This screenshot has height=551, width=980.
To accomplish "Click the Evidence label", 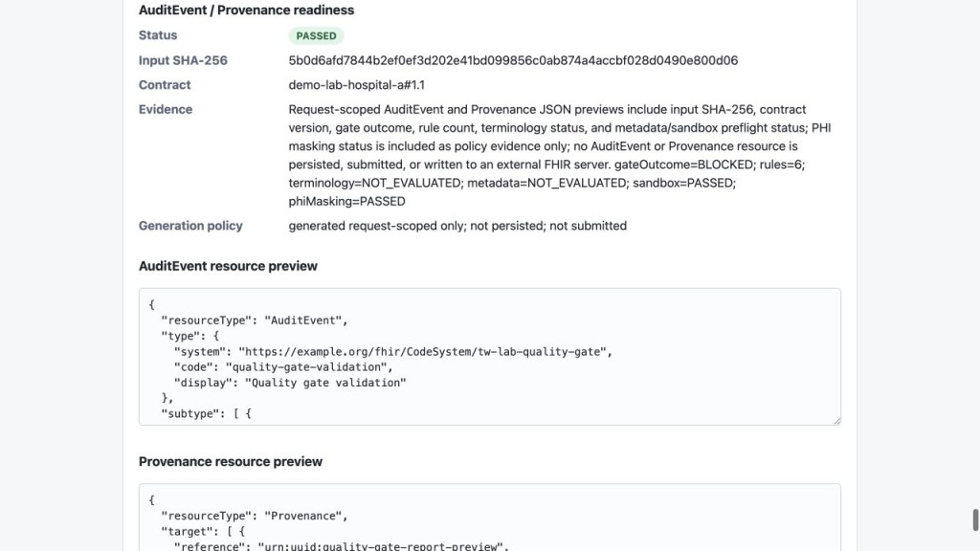I will (x=166, y=109).
